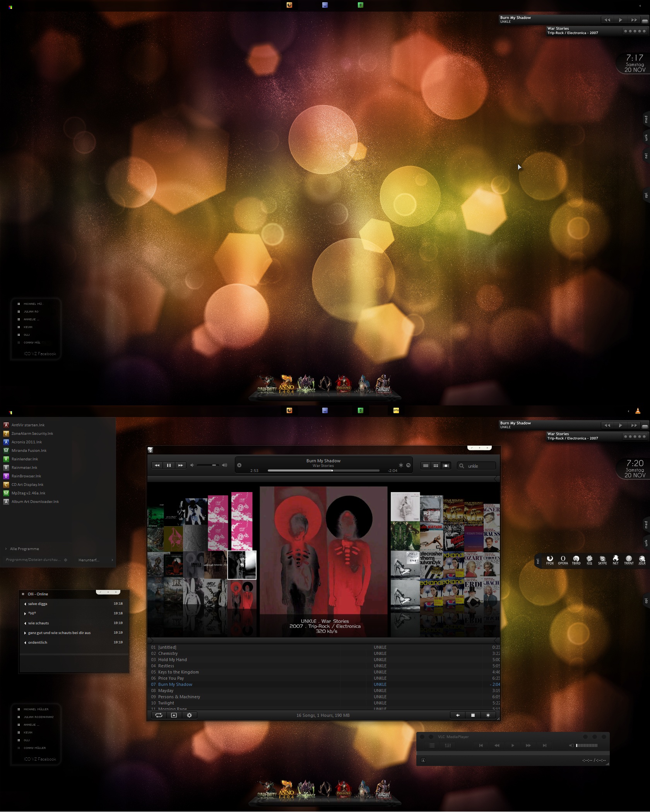Click the magnifier icon in the player search box
Image resolution: width=650 pixels, height=812 pixels.
[462, 466]
